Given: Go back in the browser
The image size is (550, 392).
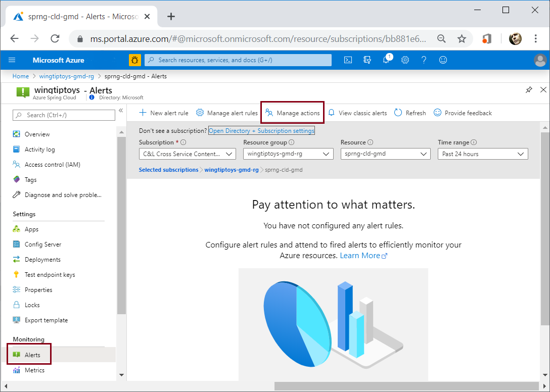Looking at the screenshot, I should [x=14, y=38].
